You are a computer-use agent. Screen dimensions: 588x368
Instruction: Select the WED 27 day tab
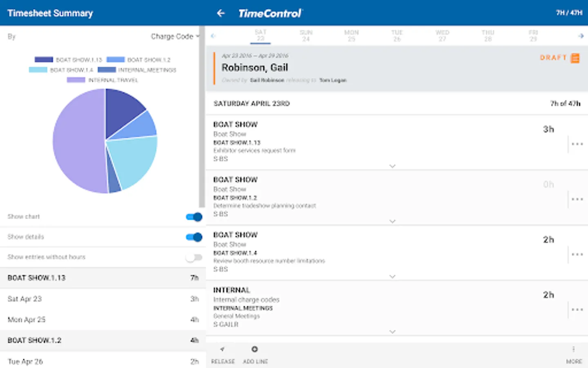coord(443,36)
